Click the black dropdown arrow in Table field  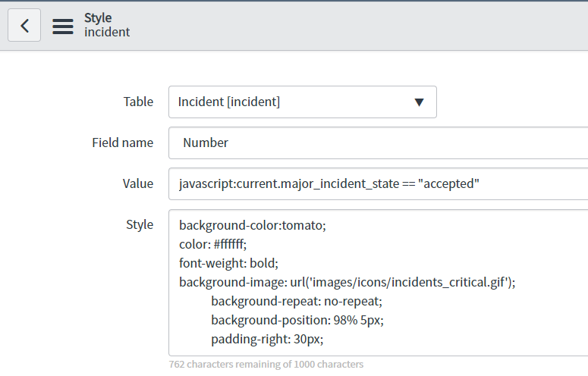[420, 102]
